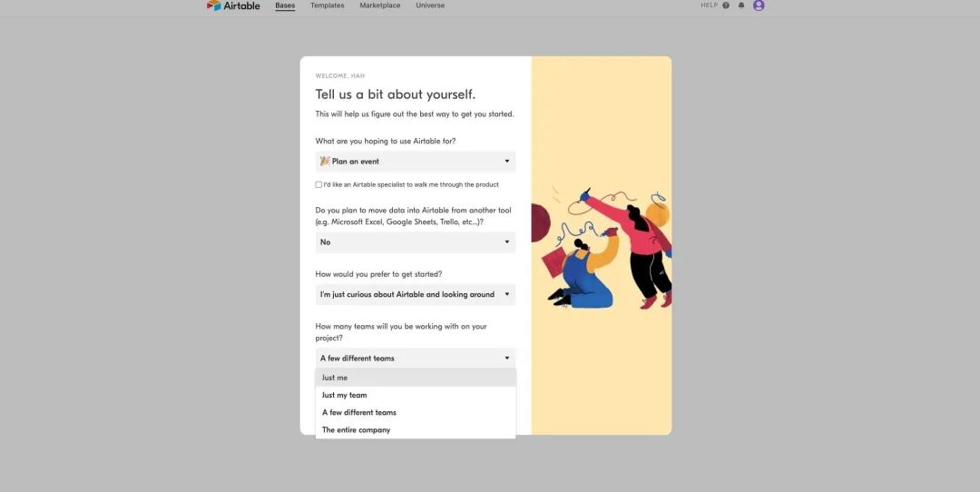Viewport: 980px width, 492px height.
Task: Select 'Just me' option
Action: (416, 378)
